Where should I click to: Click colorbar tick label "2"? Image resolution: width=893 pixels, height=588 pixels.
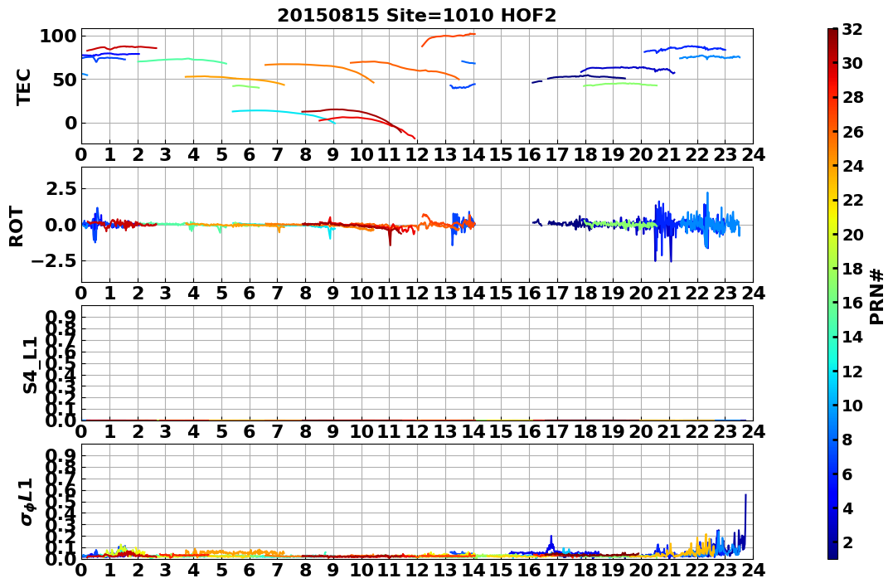[x=847, y=542]
